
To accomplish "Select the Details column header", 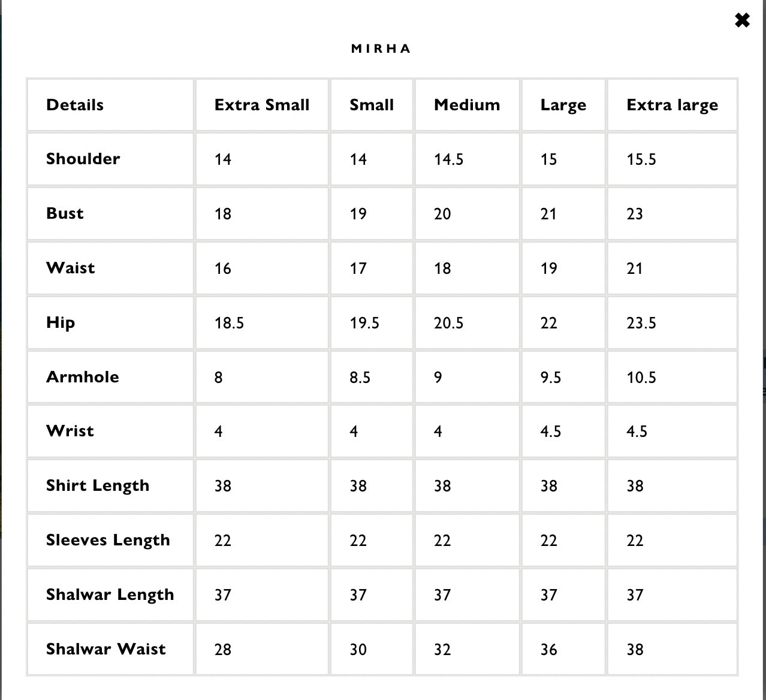I will click(x=75, y=105).
